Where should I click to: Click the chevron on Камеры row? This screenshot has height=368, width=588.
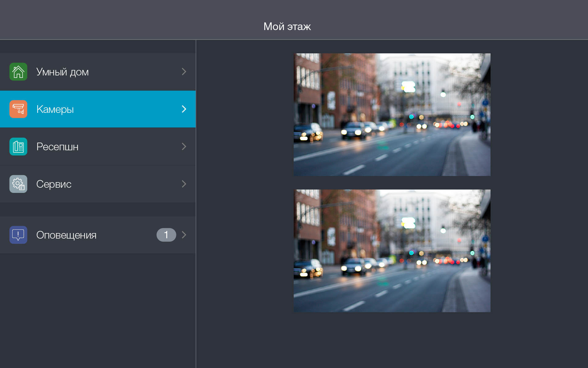coord(184,109)
